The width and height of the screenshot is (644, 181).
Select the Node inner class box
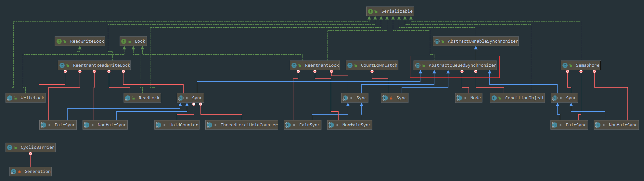tap(475, 98)
